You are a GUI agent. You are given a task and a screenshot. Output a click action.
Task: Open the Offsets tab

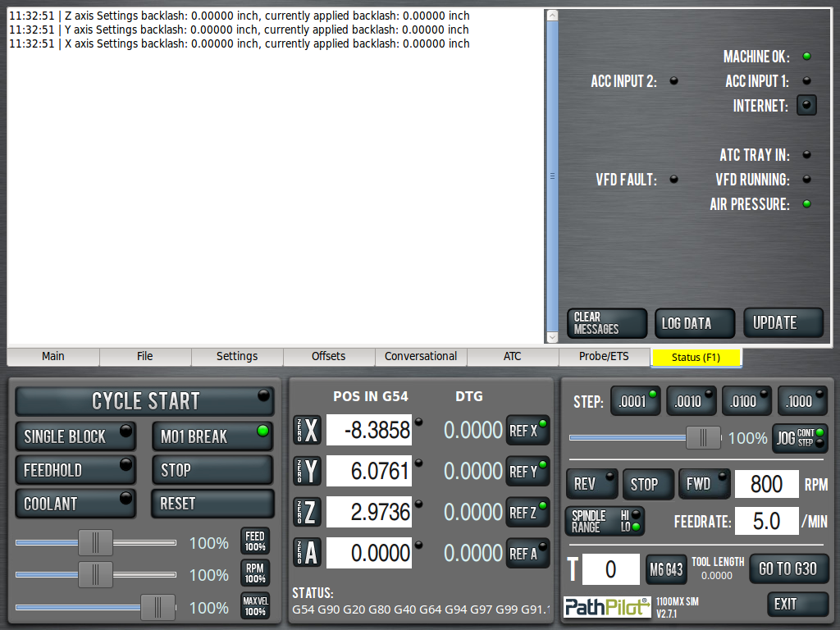pyautogui.click(x=329, y=356)
